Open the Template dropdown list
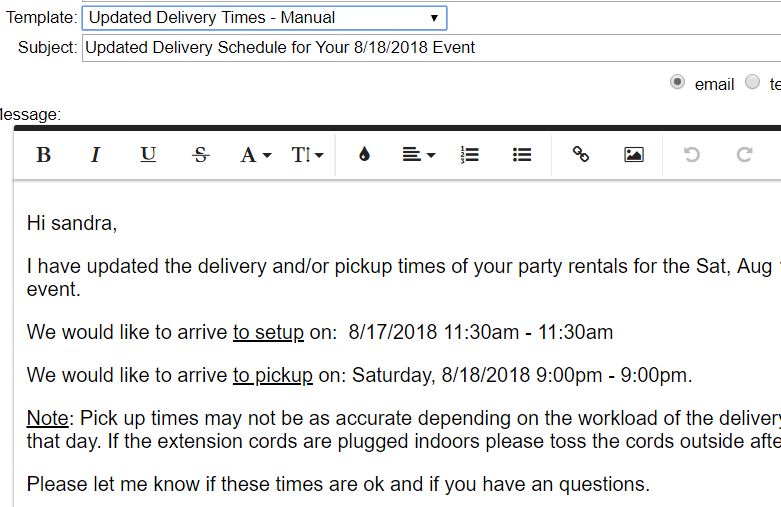This screenshot has height=507, width=781. (264, 17)
